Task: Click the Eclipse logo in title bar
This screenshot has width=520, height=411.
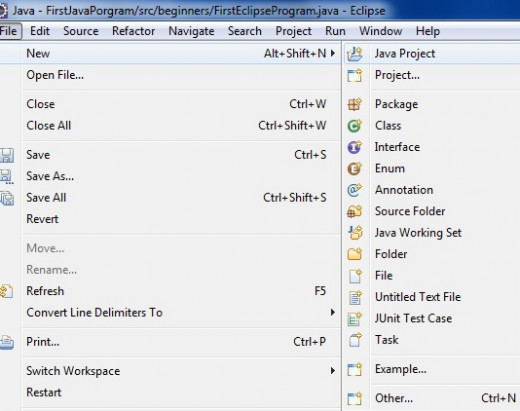Action: click(3, 11)
